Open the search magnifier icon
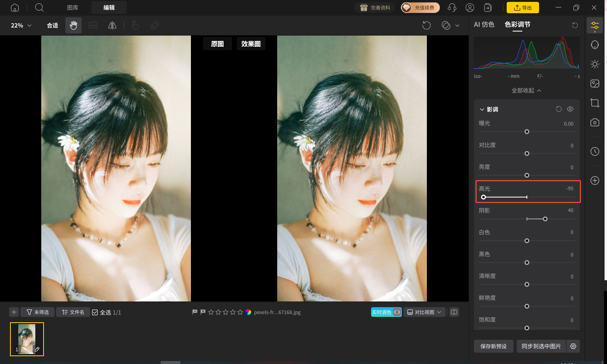 click(x=39, y=8)
